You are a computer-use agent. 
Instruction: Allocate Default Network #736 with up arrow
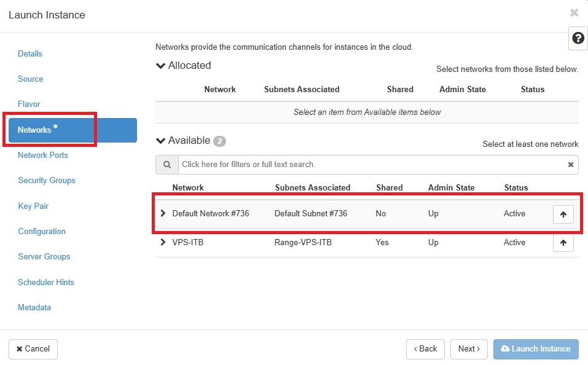pos(563,214)
